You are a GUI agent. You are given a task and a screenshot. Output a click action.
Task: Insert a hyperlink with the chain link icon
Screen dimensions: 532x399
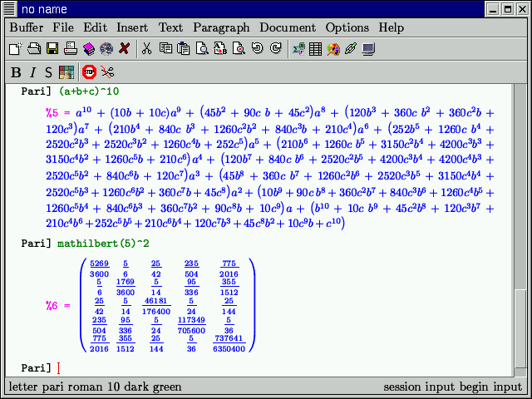point(351,49)
